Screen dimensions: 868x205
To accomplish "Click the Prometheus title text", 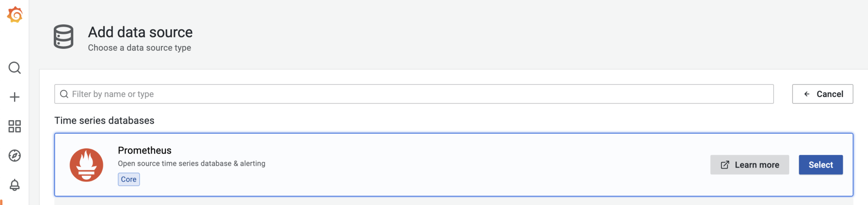I will tap(145, 150).
